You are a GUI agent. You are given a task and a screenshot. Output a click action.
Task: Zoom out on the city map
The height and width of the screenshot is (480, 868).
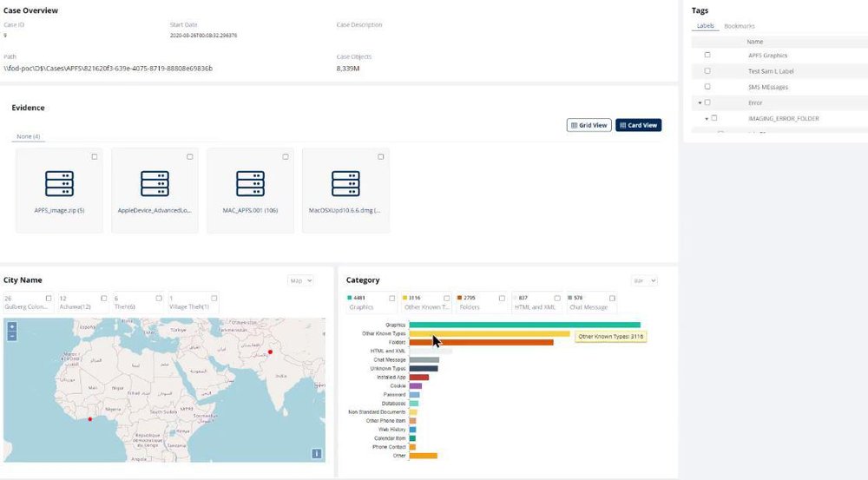click(11, 336)
